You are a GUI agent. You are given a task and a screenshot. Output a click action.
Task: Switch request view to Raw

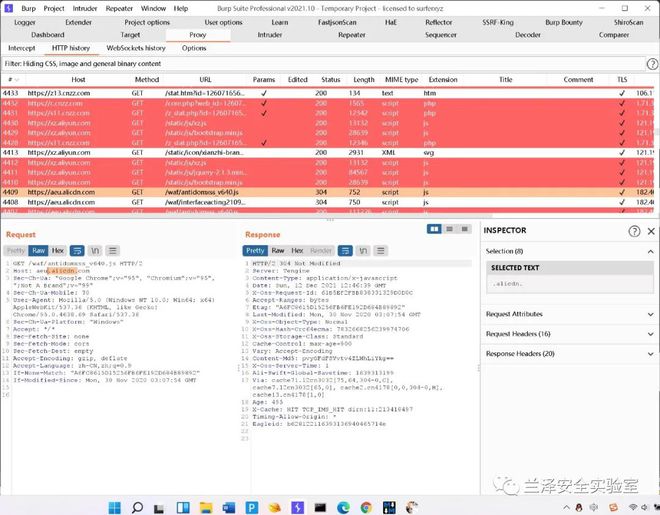[38, 251]
